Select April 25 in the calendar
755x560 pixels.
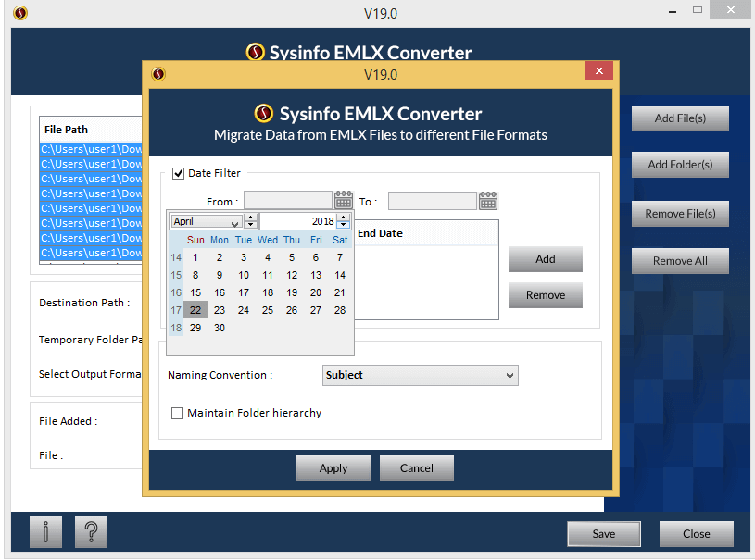click(268, 310)
